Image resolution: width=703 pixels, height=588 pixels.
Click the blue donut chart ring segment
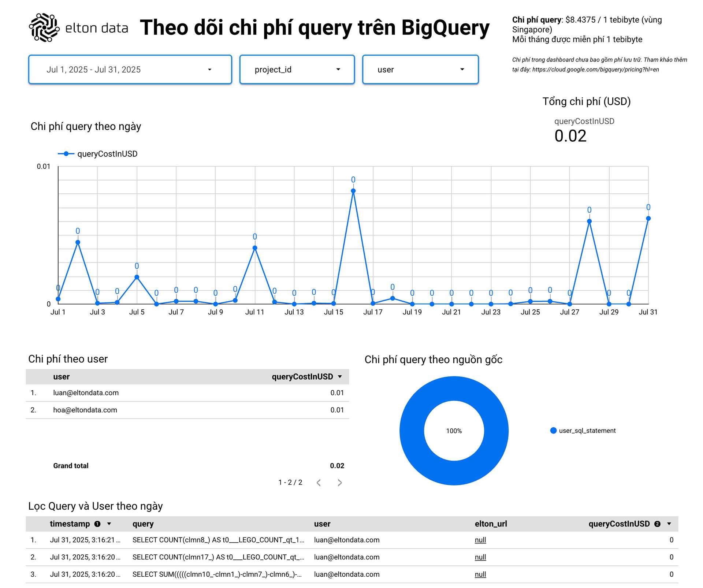coord(412,431)
